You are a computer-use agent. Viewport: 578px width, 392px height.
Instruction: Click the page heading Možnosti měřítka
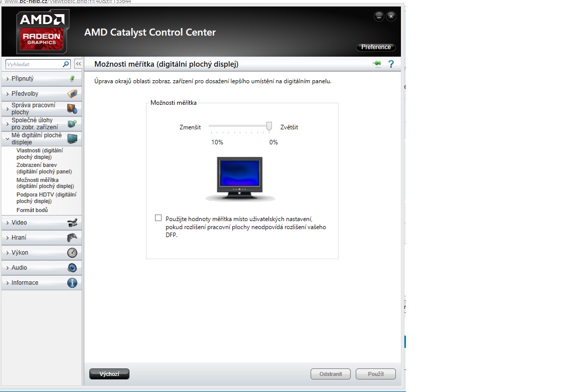click(166, 64)
